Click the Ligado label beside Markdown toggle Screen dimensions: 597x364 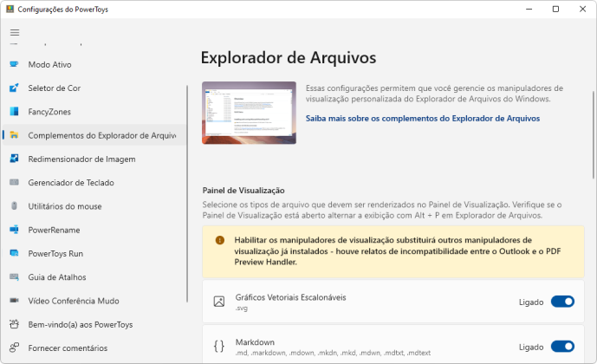(x=531, y=347)
